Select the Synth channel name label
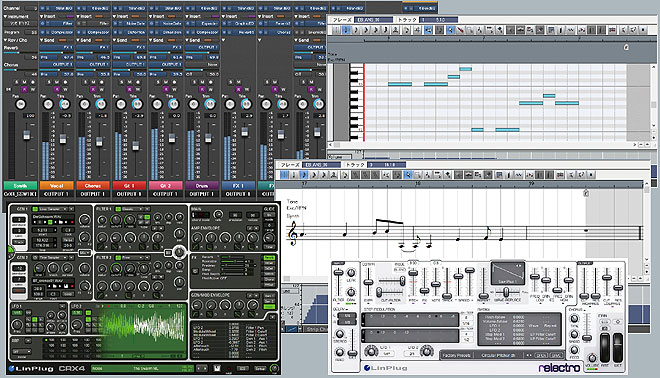660x378 pixels. [20, 186]
